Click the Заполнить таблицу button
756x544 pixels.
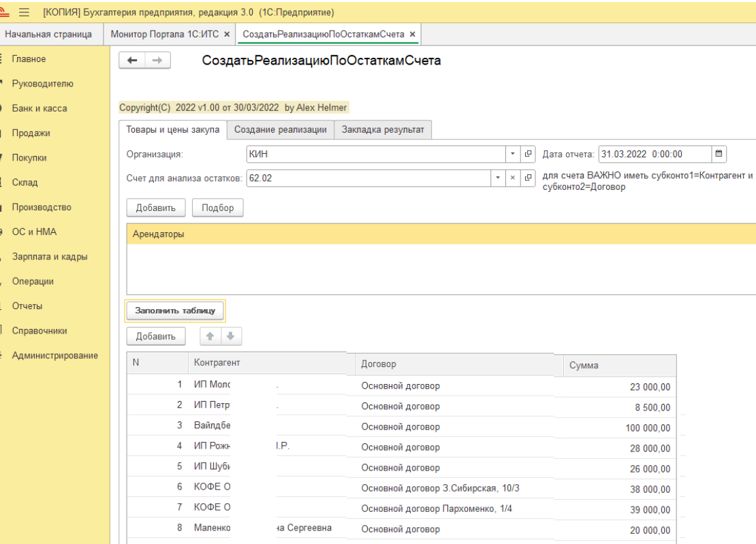coord(175,310)
